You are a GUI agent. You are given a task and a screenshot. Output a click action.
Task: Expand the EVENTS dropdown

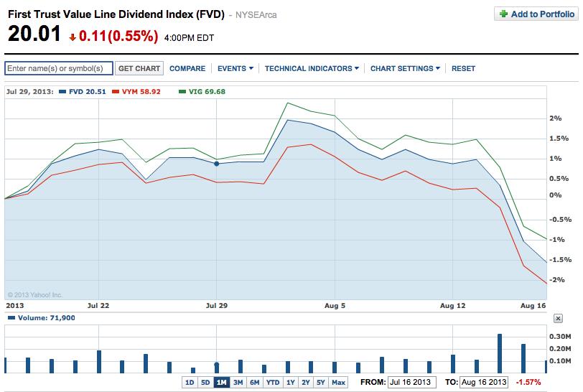click(x=235, y=68)
